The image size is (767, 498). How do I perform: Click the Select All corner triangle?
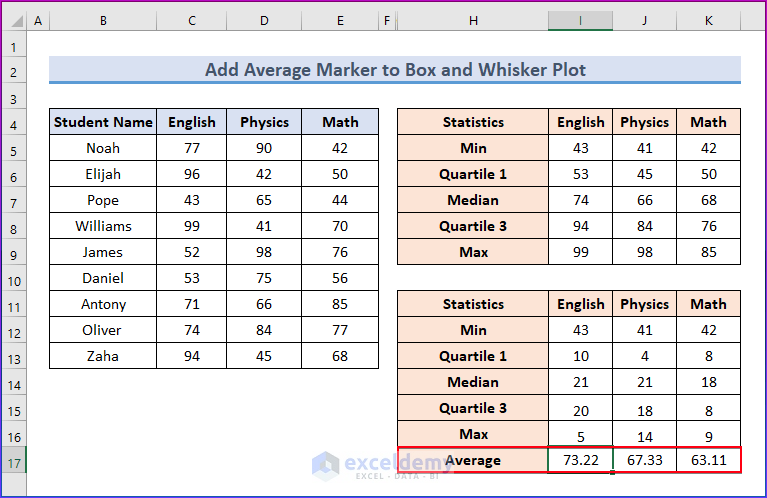(14, 21)
